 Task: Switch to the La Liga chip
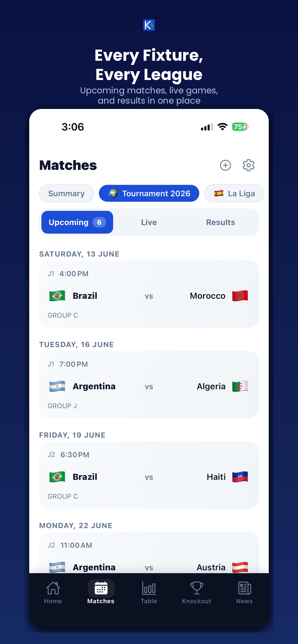234,193
